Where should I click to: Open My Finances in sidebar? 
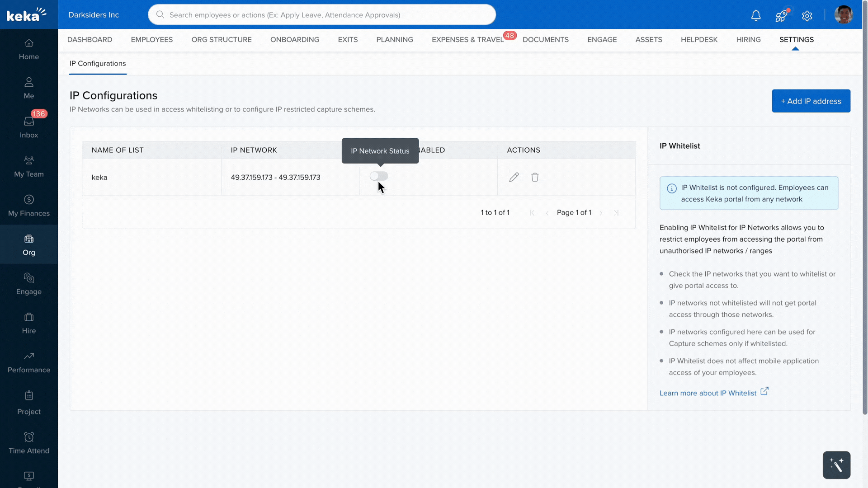coord(29,206)
